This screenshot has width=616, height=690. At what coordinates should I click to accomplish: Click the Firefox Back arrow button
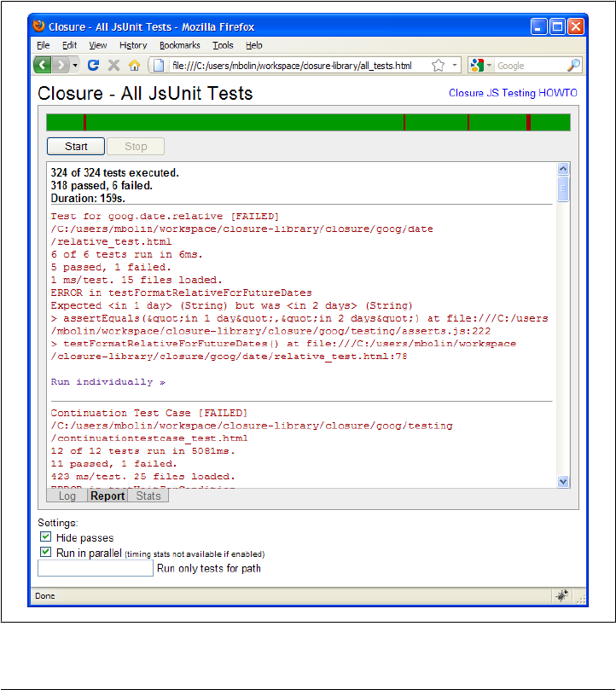(x=43, y=66)
